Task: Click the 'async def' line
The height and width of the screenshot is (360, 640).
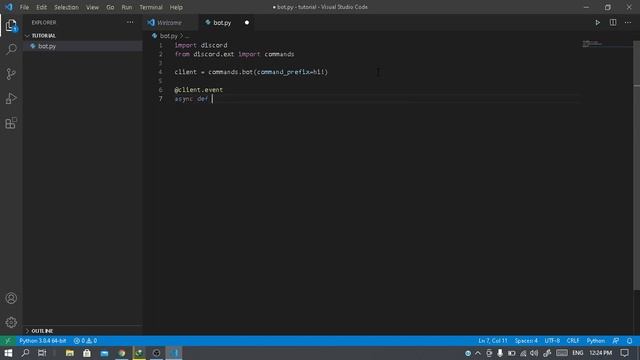Action: coord(192,99)
